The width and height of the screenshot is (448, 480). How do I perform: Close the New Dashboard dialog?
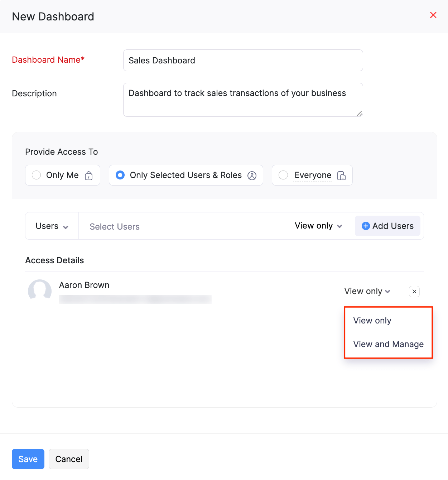433,15
